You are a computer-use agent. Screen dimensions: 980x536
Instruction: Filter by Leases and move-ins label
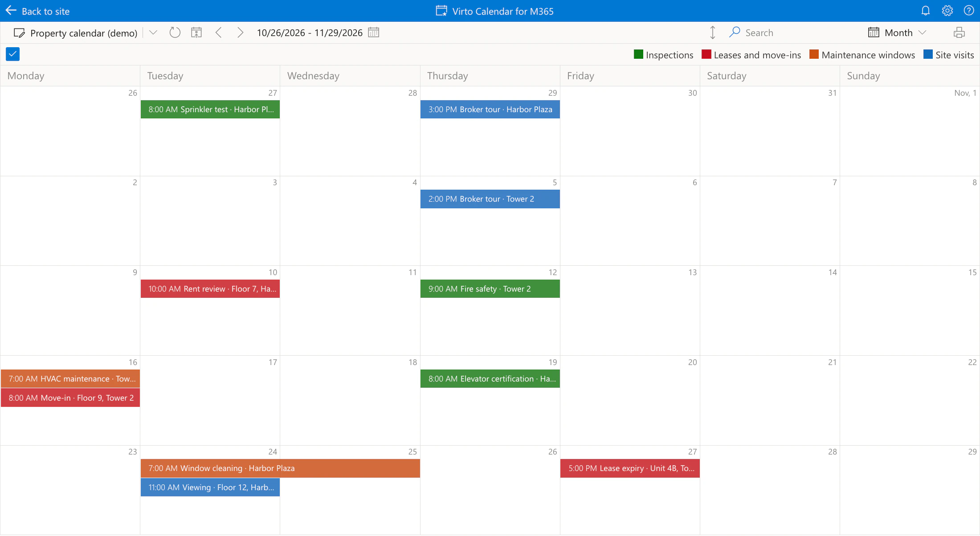point(757,55)
